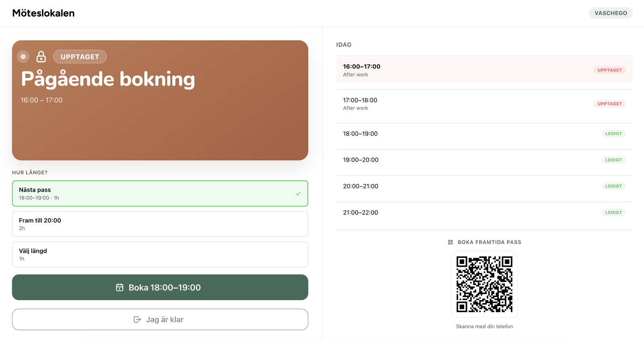Click LEDIGT tag in the 21:00–22:00 row
Viewport: 644px width, 340px height.
[x=613, y=212]
